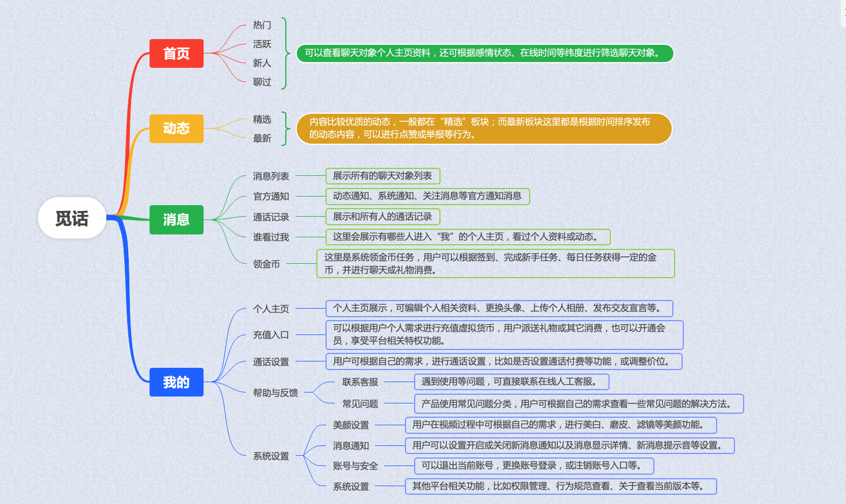Click the 谁看过我 subtopic
The height and width of the screenshot is (504, 846).
click(x=271, y=237)
